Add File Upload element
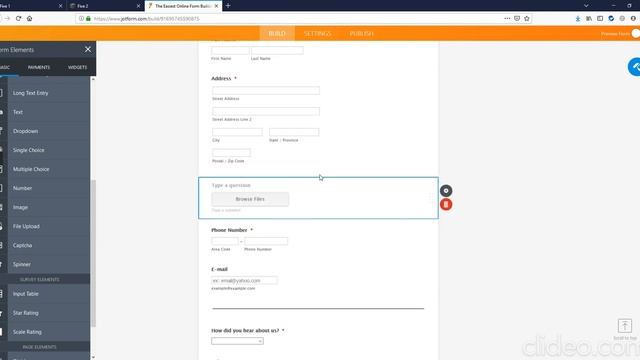This screenshot has width=640, height=360. coord(45,226)
